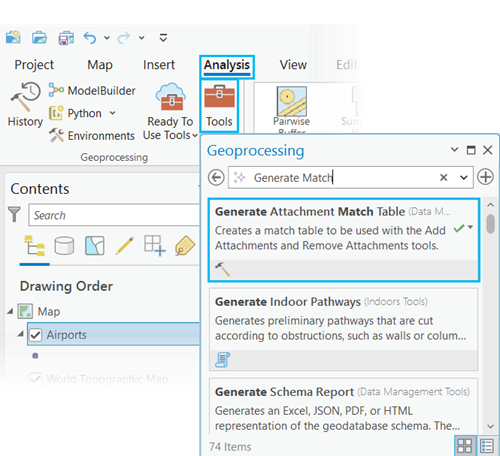Collapse the Map tree node

click(11, 311)
